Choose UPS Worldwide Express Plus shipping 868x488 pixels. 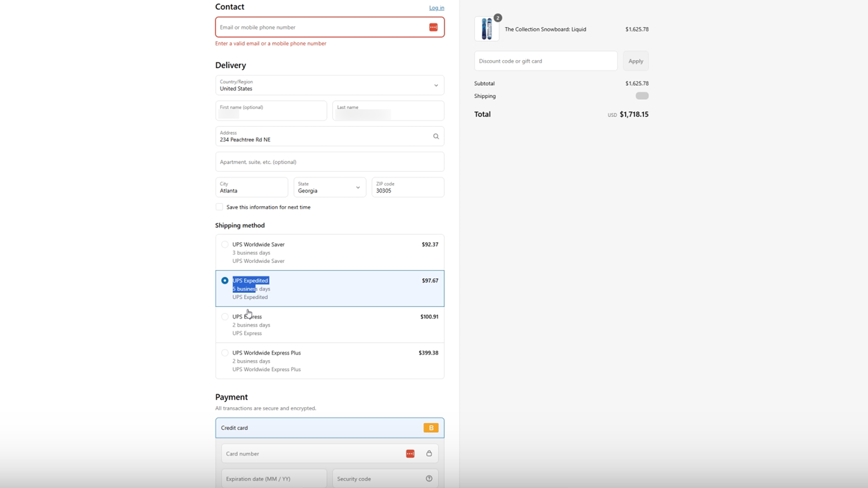pyautogui.click(x=225, y=352)
